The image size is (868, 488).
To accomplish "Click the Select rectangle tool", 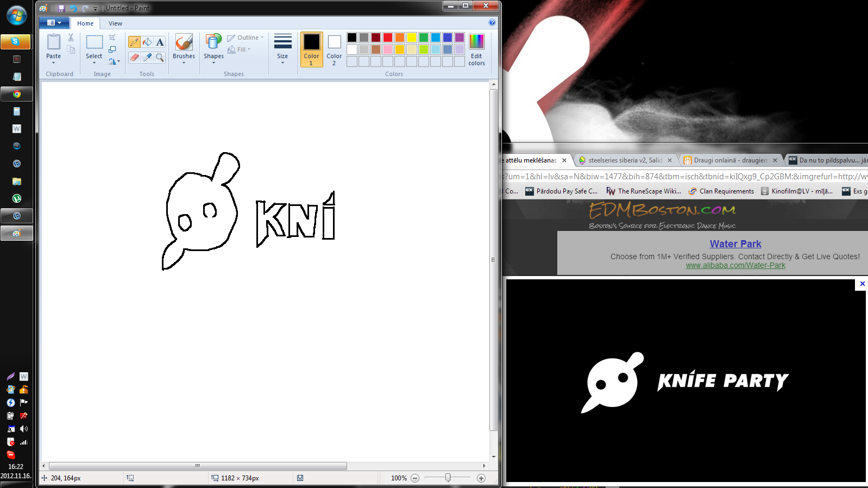I will (x=95, y=42).
